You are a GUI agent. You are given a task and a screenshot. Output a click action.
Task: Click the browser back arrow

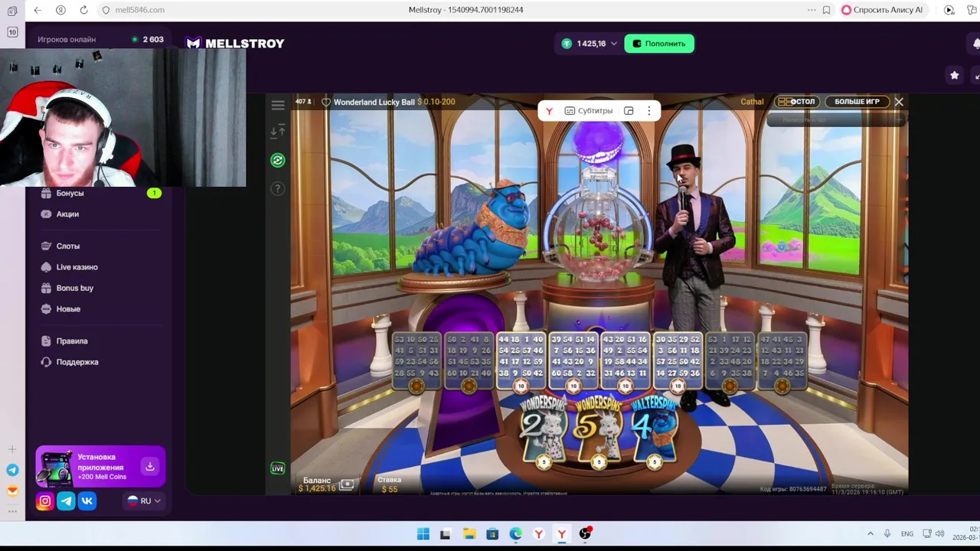click(x=38, y=10)
